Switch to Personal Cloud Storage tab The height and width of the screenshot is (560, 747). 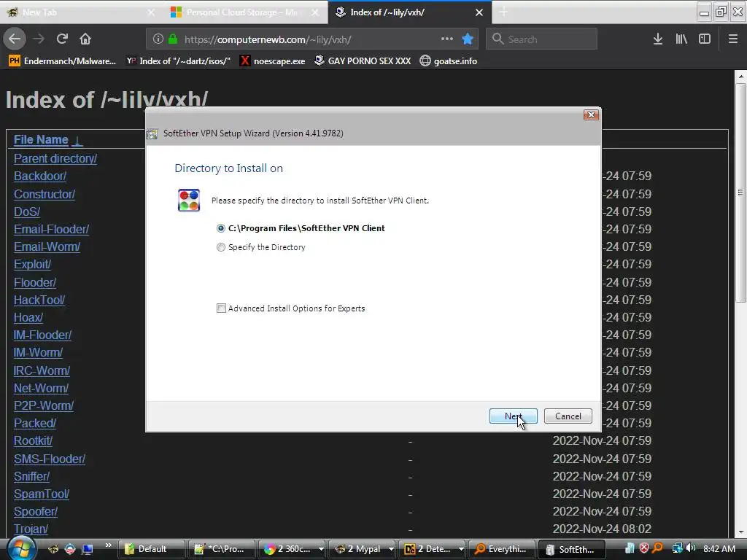coord(245,12)
